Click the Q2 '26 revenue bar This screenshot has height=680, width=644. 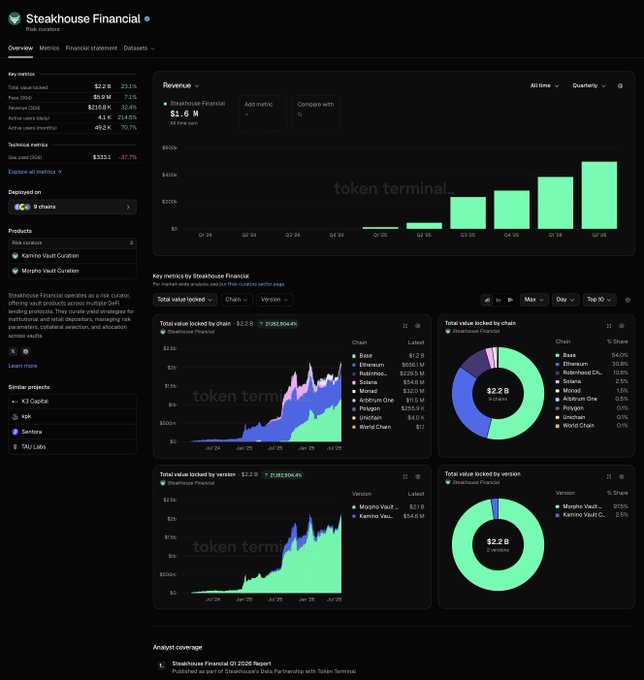(x=599, y=195)
